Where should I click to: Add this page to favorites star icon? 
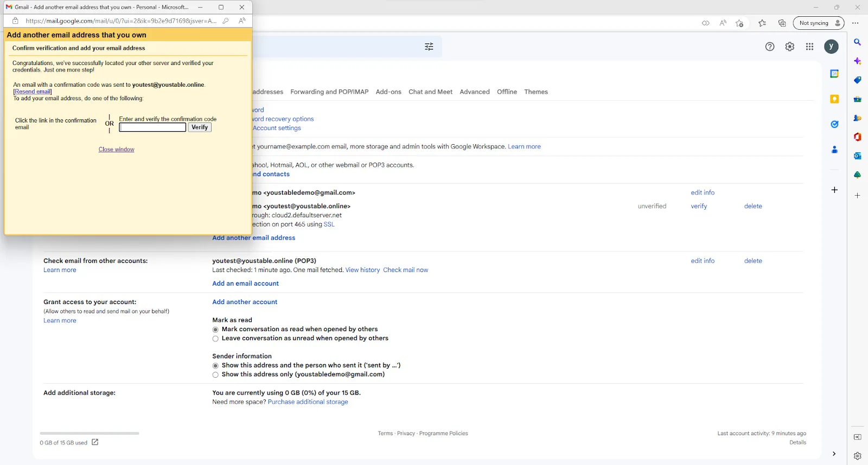point(739,23)
